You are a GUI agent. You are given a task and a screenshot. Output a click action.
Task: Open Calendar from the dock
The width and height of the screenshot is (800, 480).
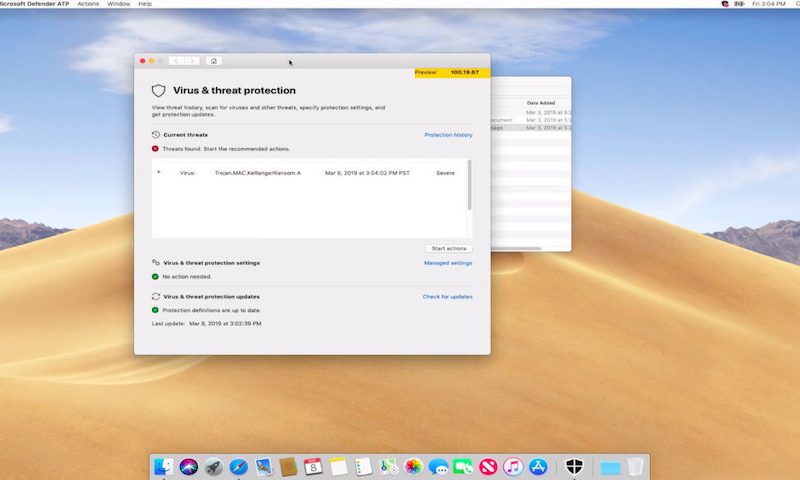(x=313, y=466)
